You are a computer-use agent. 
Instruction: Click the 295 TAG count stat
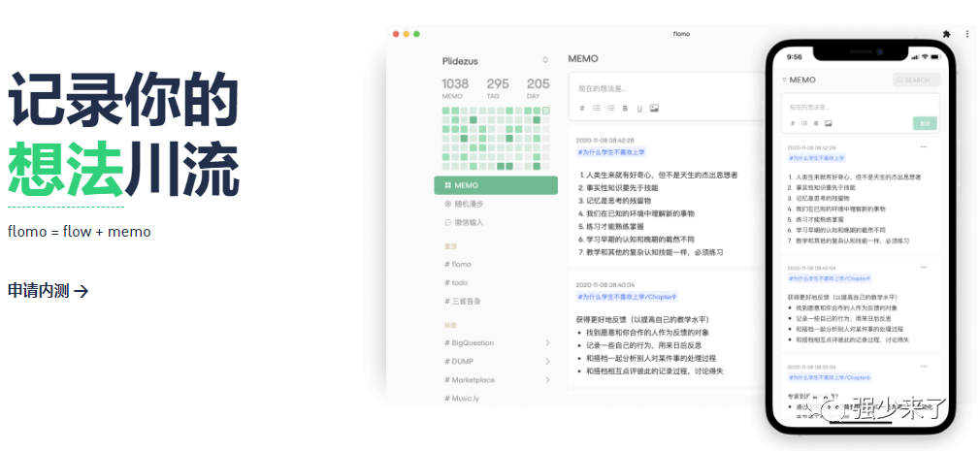[x=498, y=88]
